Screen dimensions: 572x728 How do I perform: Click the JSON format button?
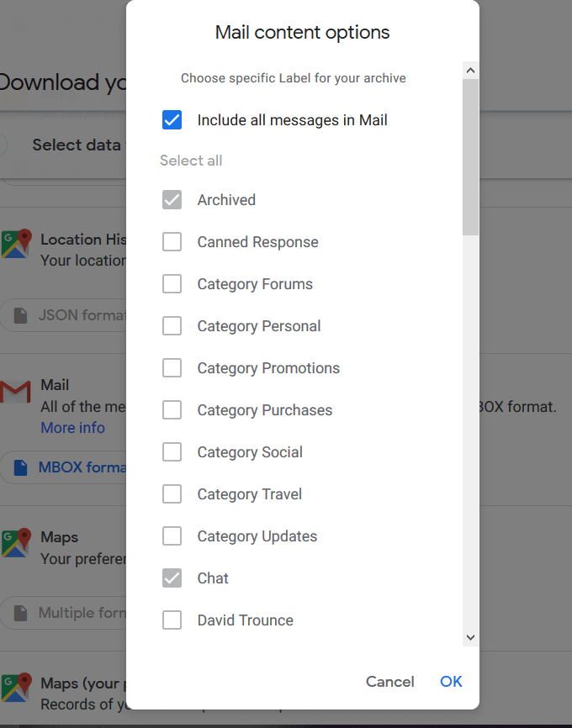tap(63, 315)
